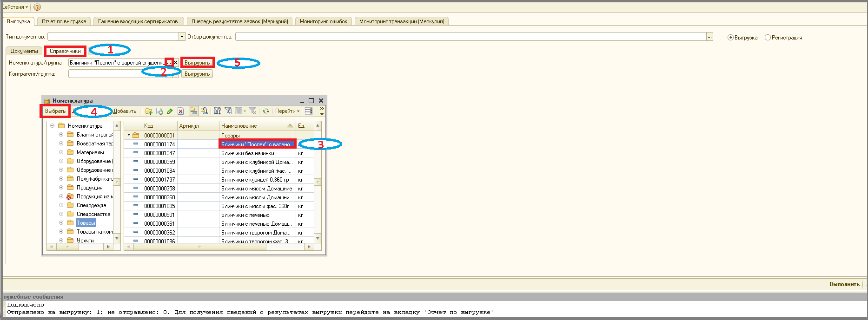Click the folder icon in Товары row

(x=136, y=135)
